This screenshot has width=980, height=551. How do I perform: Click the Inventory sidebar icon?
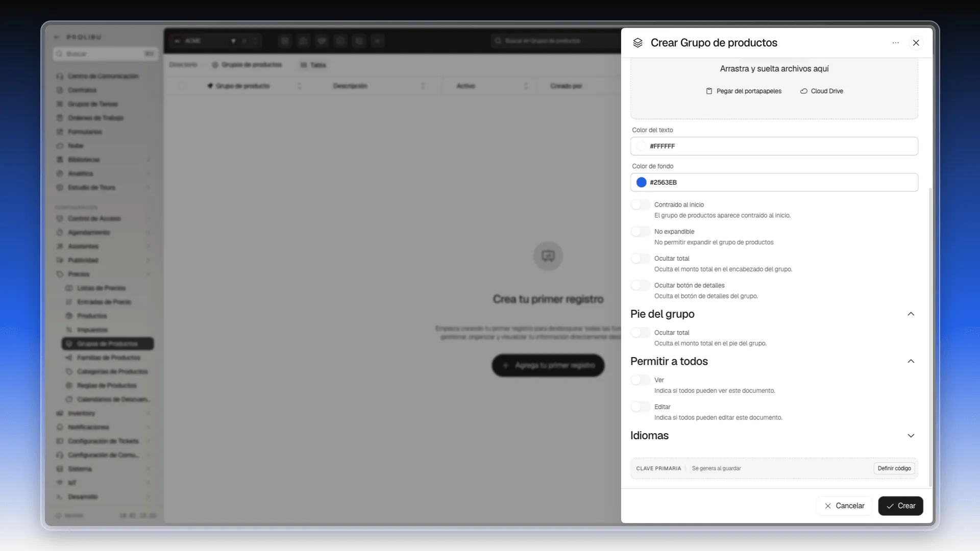coord(60,413)
